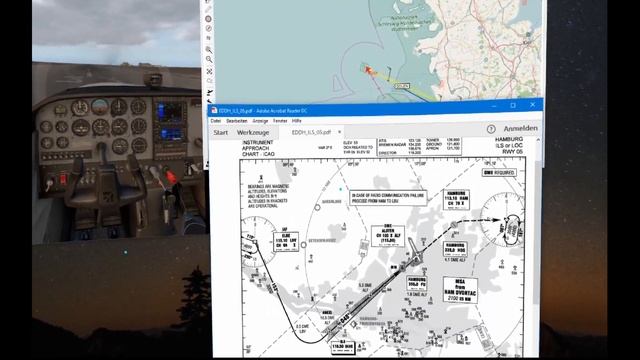Click the aircraft icon in map toolbar
Image resolution: width=640 pixels, height=360 pixels.
pos(209,92)
